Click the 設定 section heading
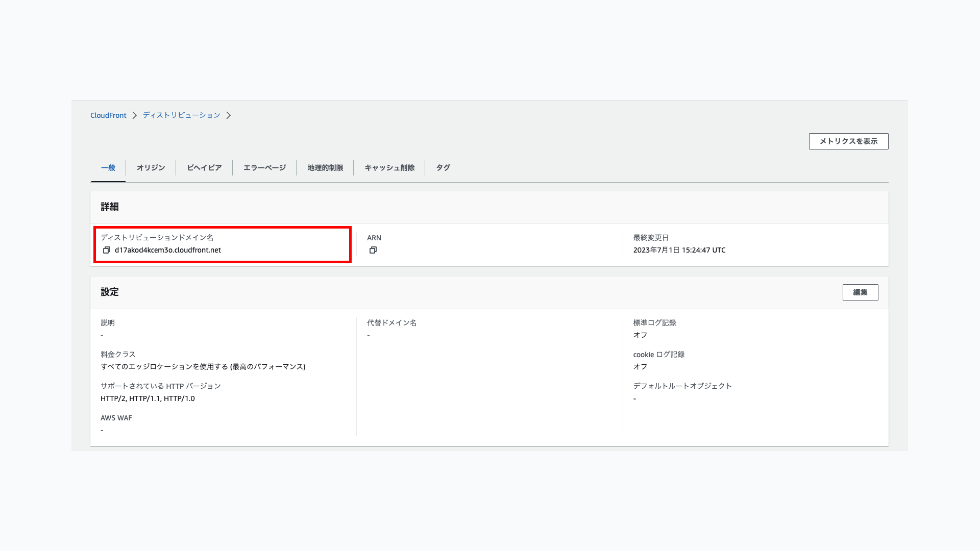Screen dimensions: 980x551 pos(110,292)
